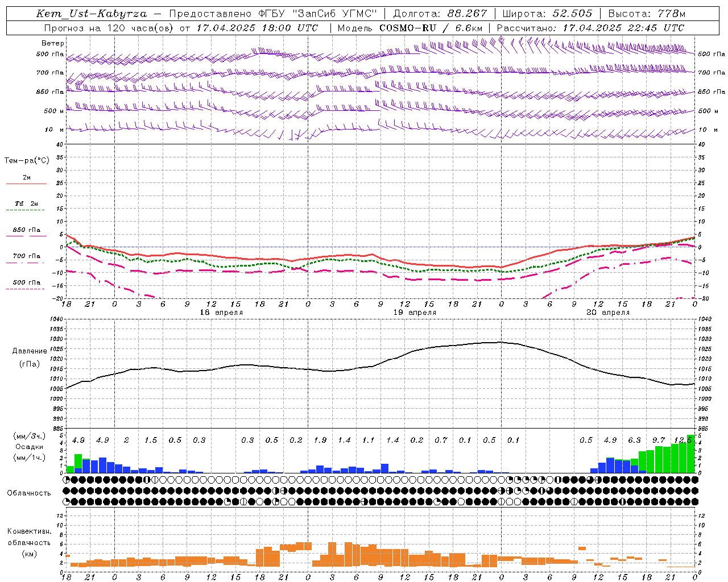Click the 6.3 precipitation total value
Image resolution: width=728 pixels, height=582 pixels.
coord(634,440)
